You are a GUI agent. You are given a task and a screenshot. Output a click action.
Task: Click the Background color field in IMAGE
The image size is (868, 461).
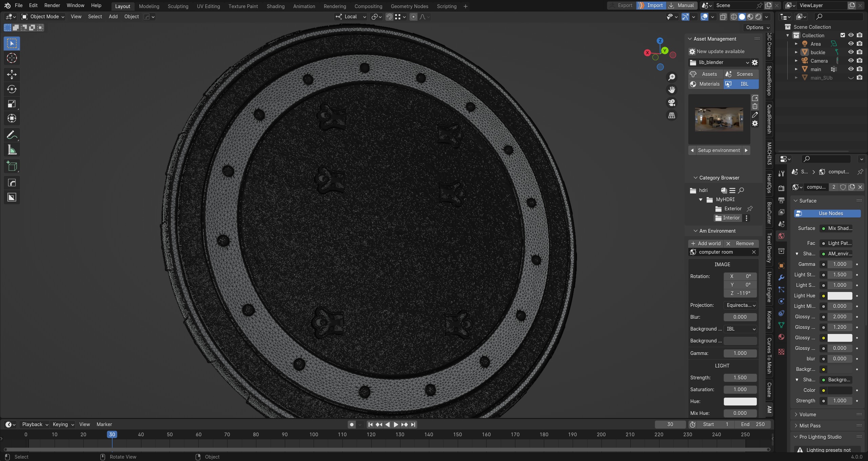click(x=740, y=341)
